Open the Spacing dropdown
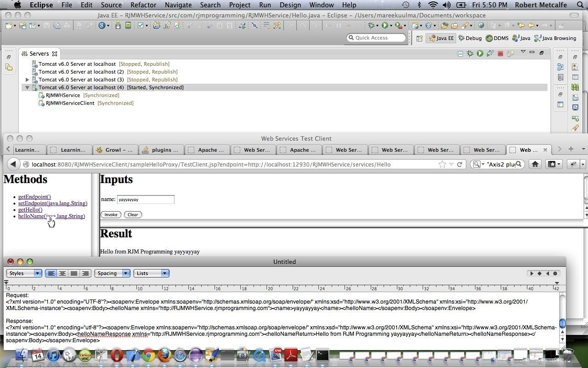This screenshot has width=588, height=368. pos(112,273)
